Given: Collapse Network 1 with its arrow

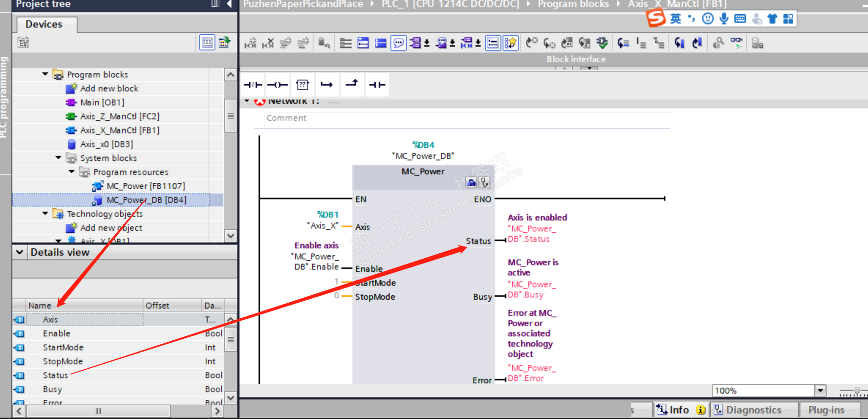Looking at the screenshot, I should pos(247,101).
